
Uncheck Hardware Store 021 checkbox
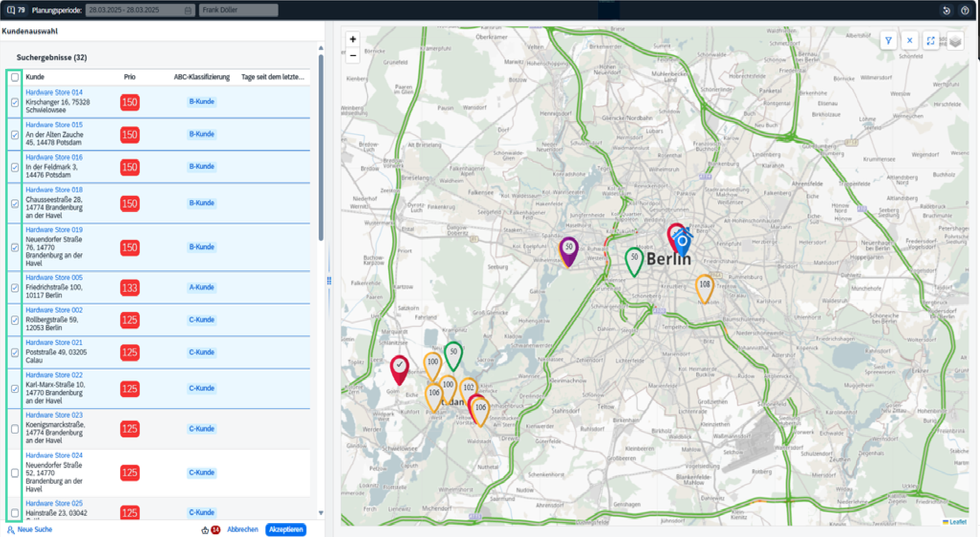point(15,353)
